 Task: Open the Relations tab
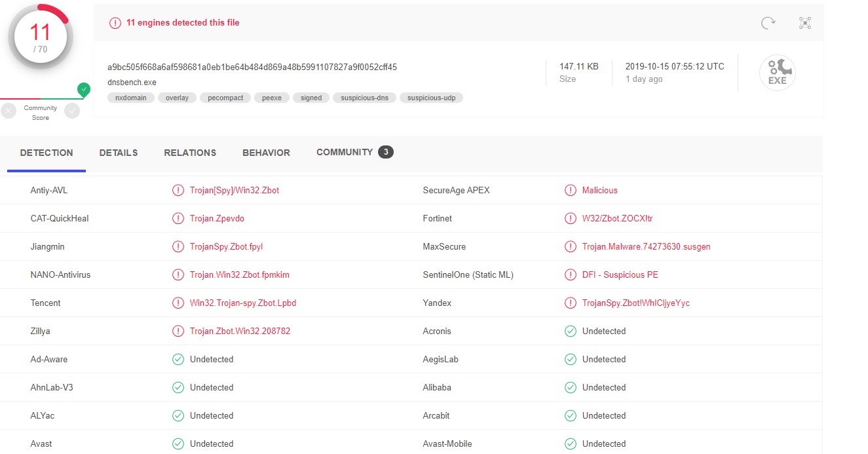(x=190, y=153)
